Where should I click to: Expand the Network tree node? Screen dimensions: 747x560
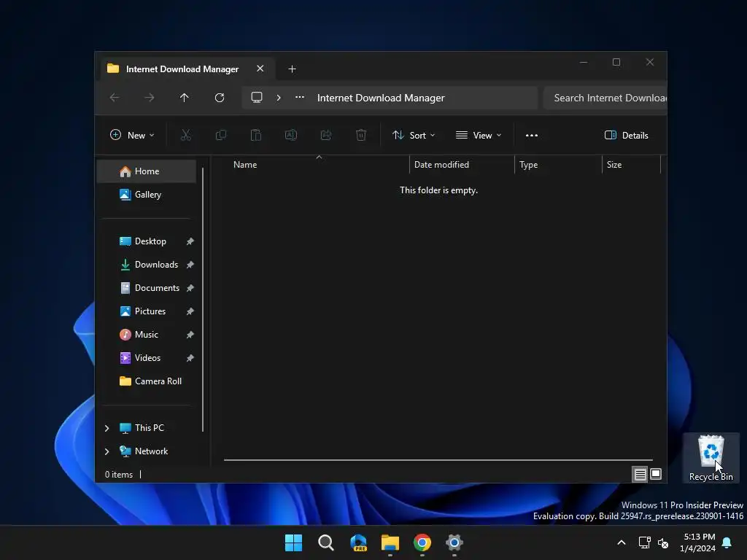pyautogui.click(x=107, y=451)
